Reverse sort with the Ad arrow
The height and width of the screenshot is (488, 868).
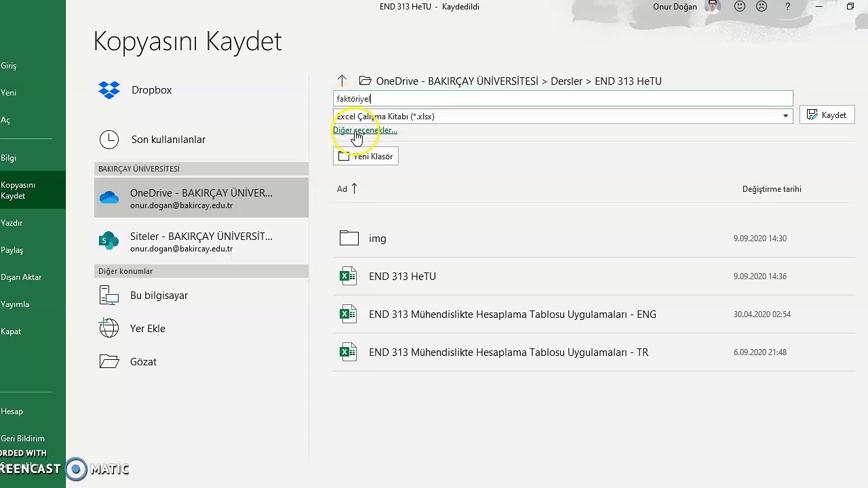(354, 188)
